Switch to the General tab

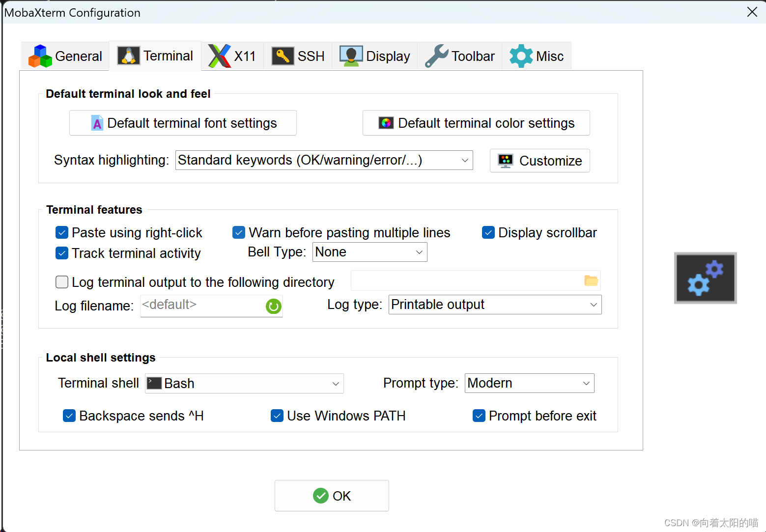[65, 56]
